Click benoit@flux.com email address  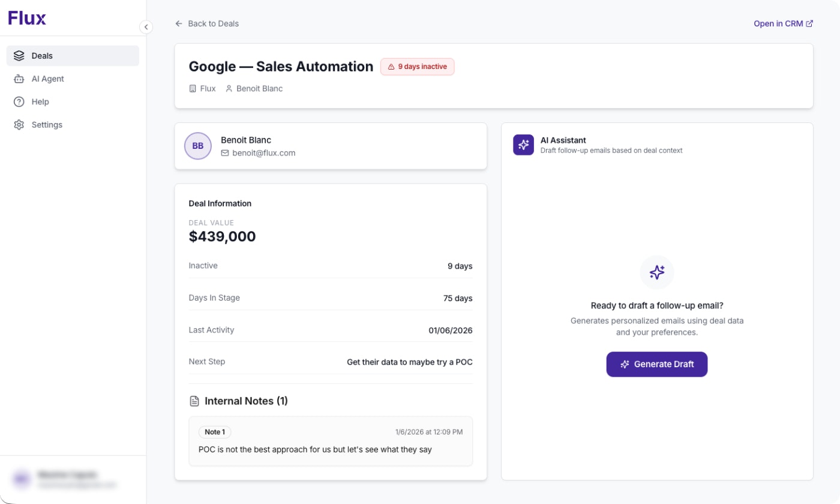click(x=264, y=153)
